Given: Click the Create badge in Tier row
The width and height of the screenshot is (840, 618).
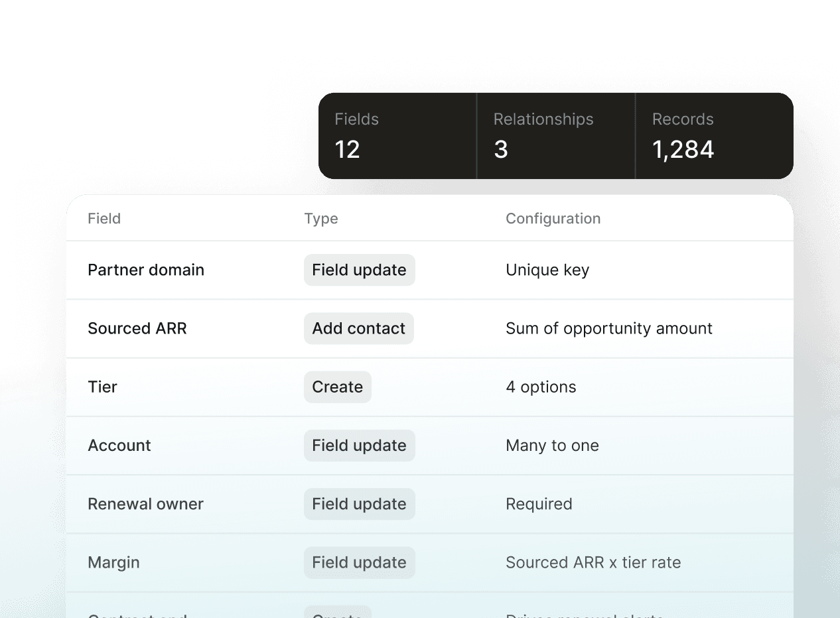Looking at the screenshot, I should (x=338, y=387).
